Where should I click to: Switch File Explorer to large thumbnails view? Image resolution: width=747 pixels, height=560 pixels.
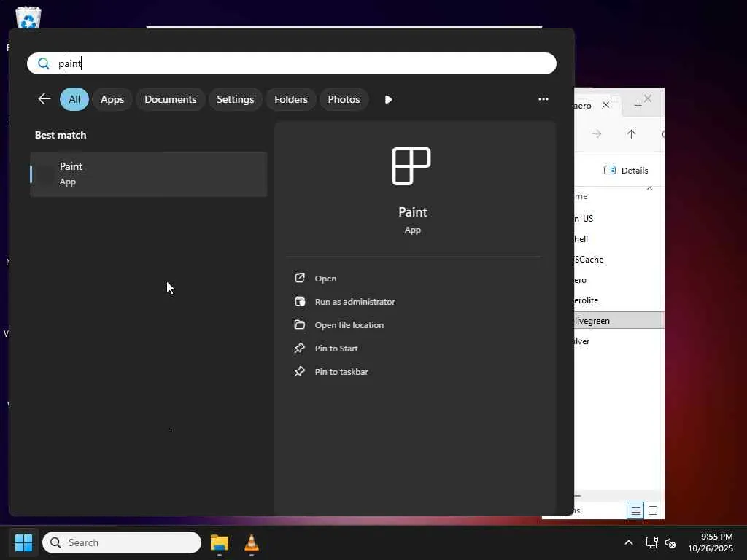pyautogui.click(x=653, y=510)
